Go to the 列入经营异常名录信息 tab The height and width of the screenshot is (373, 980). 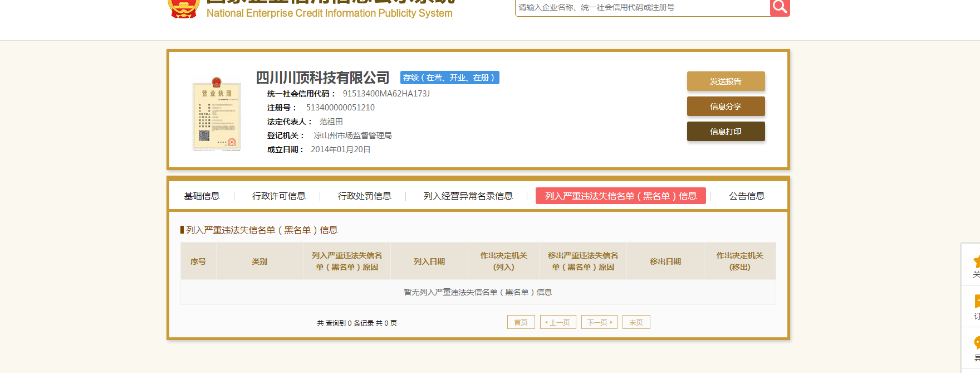click(468, 196)
